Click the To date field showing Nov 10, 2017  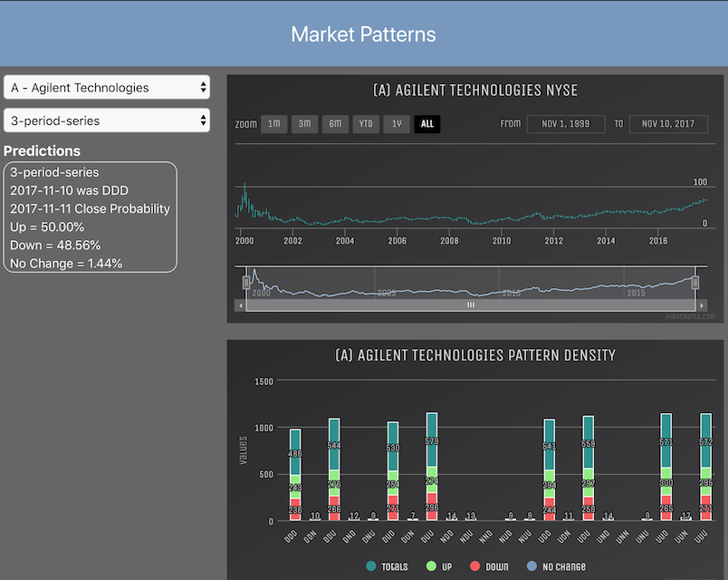pyautogui.click(x=668, y=124)
